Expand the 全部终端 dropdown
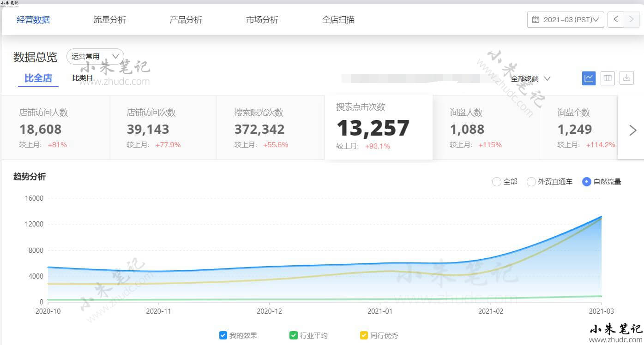This screenshot has width=644, height=345. pyautogui.click(x=530, y=79)
